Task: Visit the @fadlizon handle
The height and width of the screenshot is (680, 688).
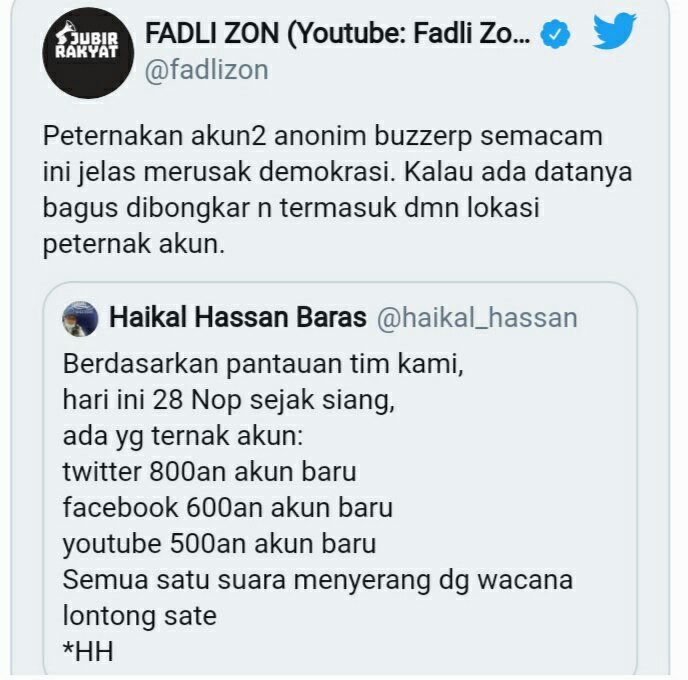Action: (x=206, y=70)
